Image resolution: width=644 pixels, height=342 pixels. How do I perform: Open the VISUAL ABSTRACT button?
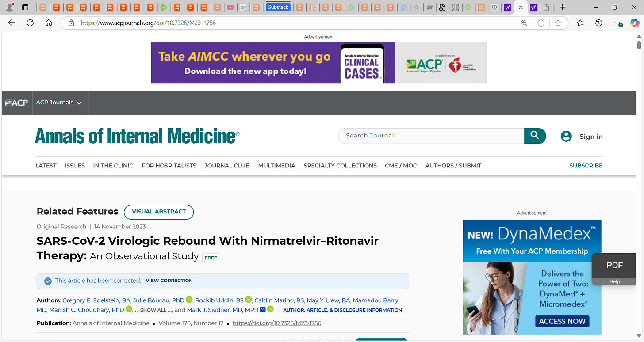coord(159,212)
